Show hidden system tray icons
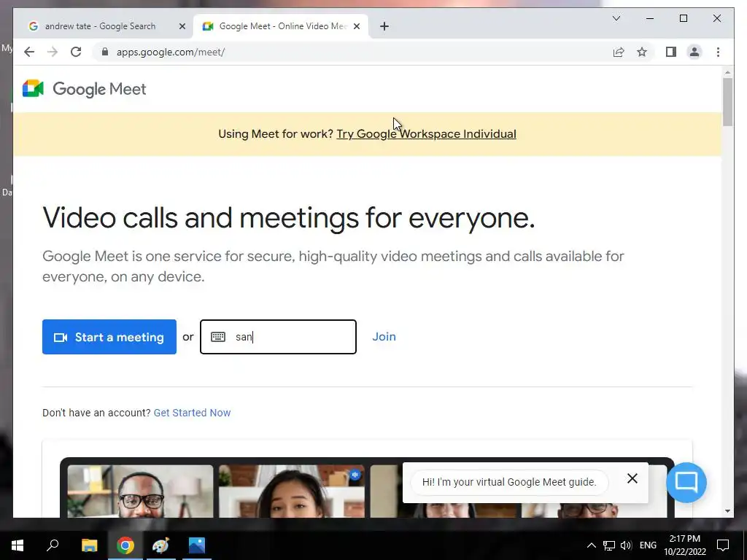The image size is (747, 560). coord(591,545)
